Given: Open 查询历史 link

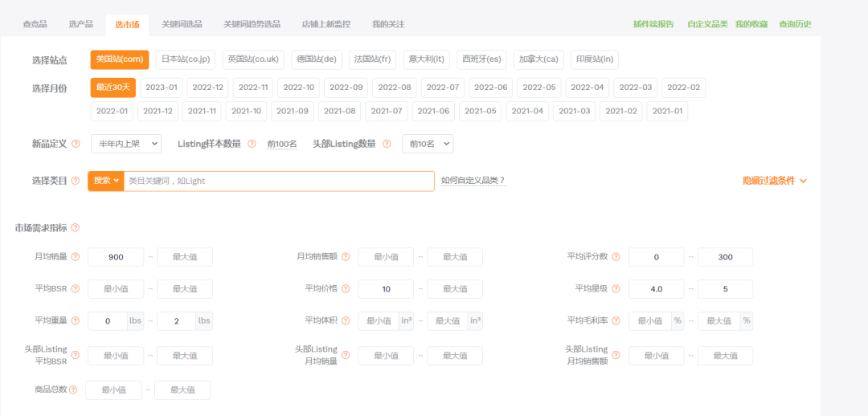Looking at the screenshot, I should (795, 24).
